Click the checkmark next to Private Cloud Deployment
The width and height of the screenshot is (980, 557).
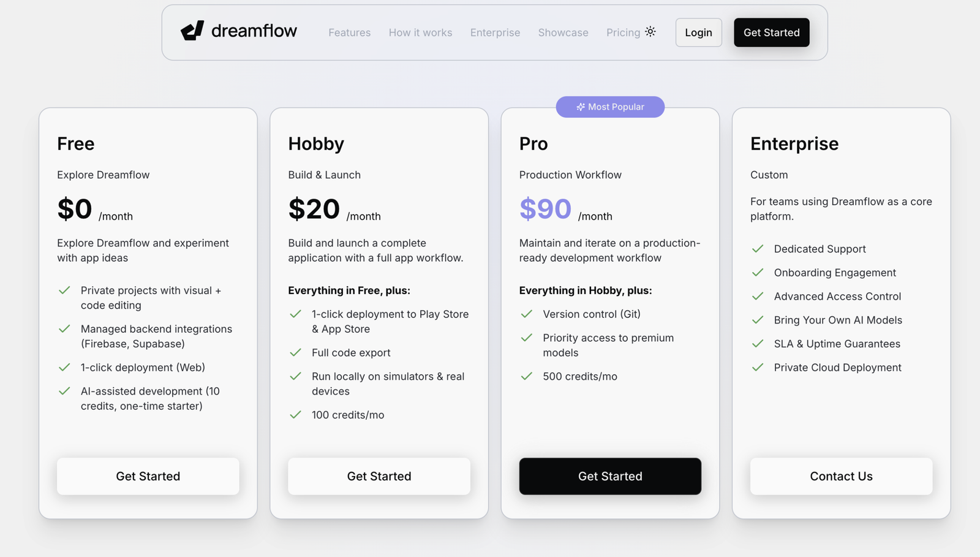click(x=758, y=367)
